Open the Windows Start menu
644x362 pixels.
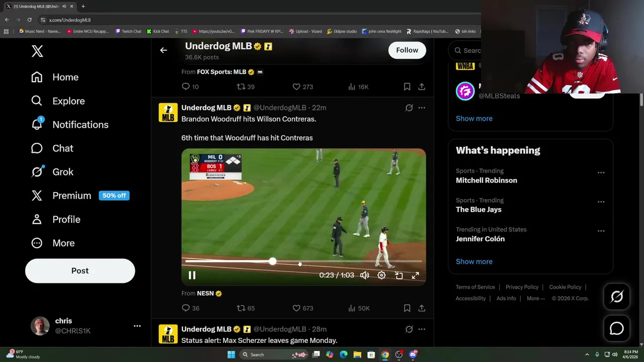tap(231, 354)
